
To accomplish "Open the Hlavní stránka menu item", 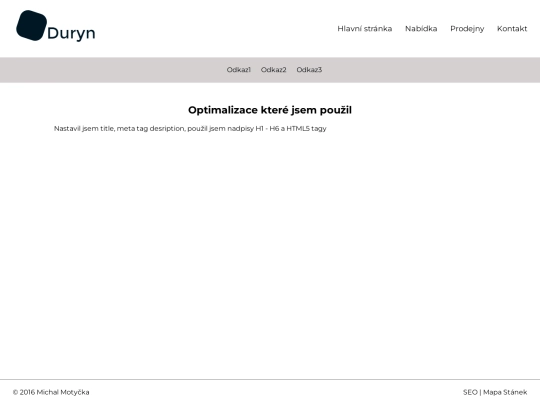I will point(364,29).
